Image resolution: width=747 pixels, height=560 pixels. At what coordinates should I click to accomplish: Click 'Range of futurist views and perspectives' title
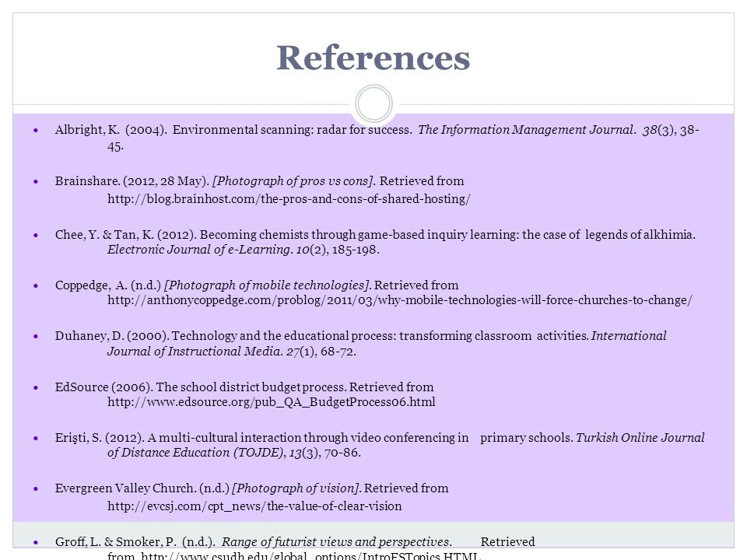[336, 542]
